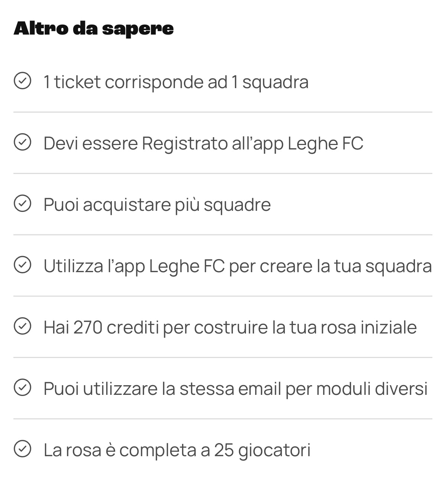Click the divider line below 'Devi essere Registrato'
Viewport: 448px width, 493px height.
click(223, 173)
